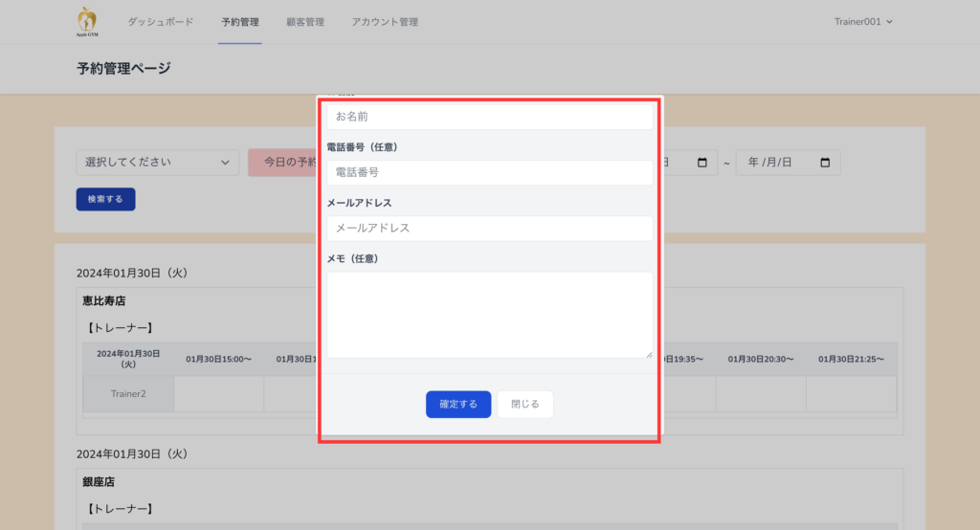Click the 今日の予約 button

tap(283, 163)
